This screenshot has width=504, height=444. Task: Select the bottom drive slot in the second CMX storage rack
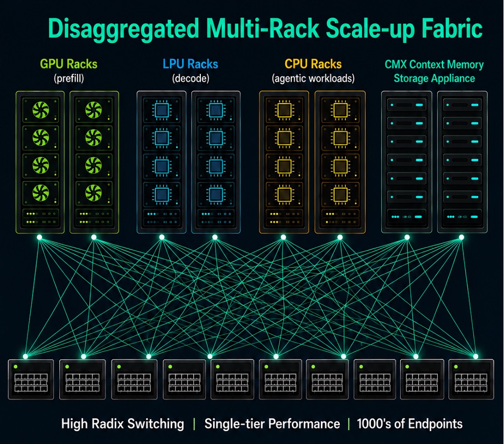pyautogui.click(x=462, y=216)
